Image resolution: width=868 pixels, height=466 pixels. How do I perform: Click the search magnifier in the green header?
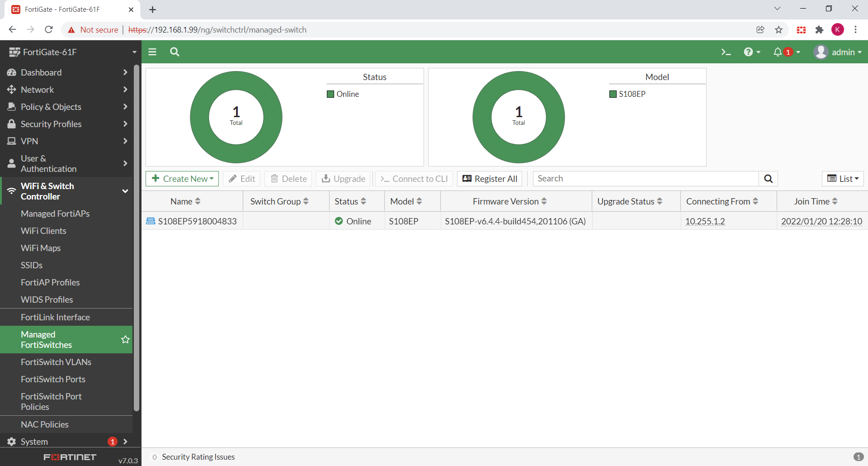175,52
